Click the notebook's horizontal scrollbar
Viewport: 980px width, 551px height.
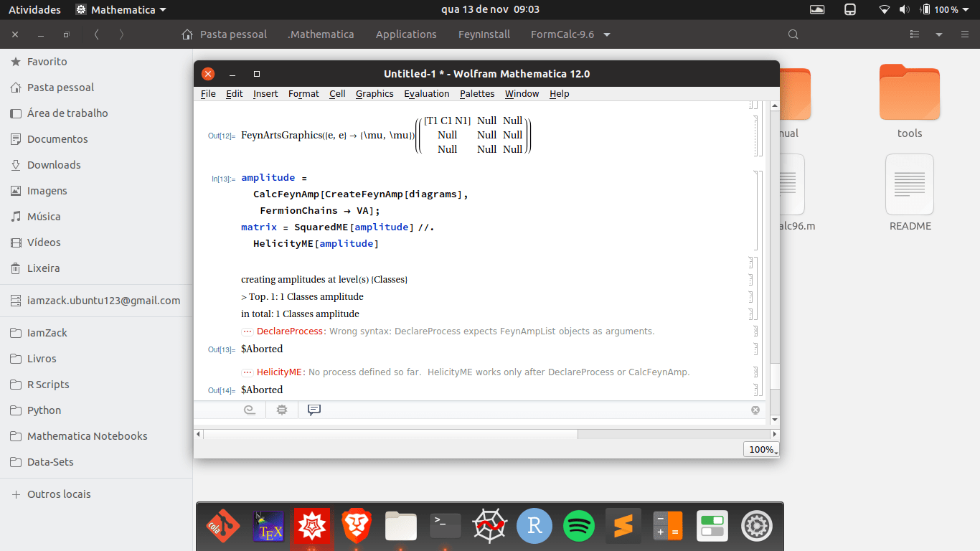coord(387,433)
